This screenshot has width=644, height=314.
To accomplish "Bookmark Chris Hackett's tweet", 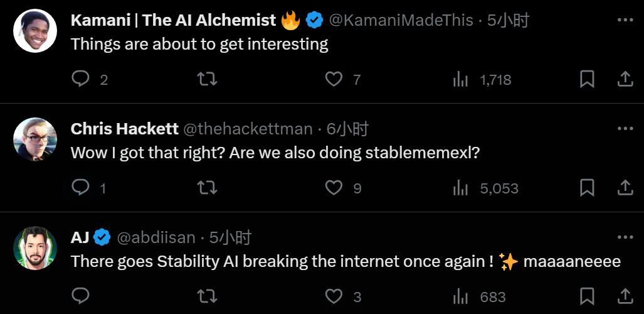I will [x=587, y=188].
